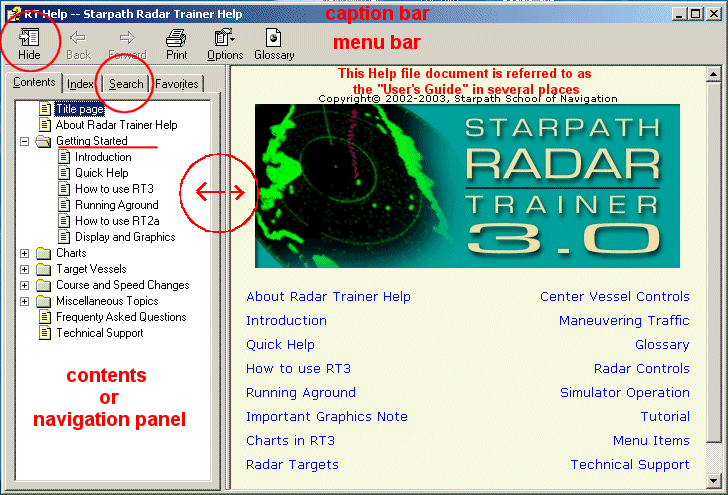Switch to the Favorites tab
728x495 pixels.
pyautogui.click(x=176, y=84)
